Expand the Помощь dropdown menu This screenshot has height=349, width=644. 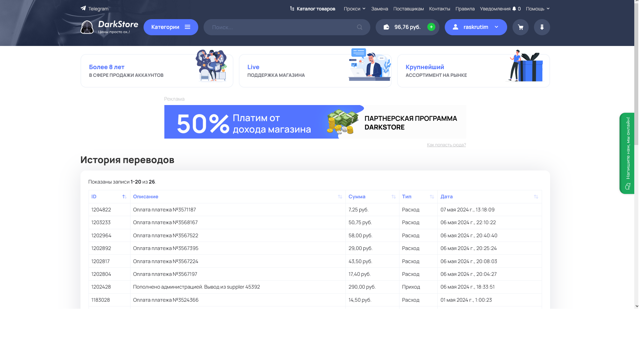[538, 9]
